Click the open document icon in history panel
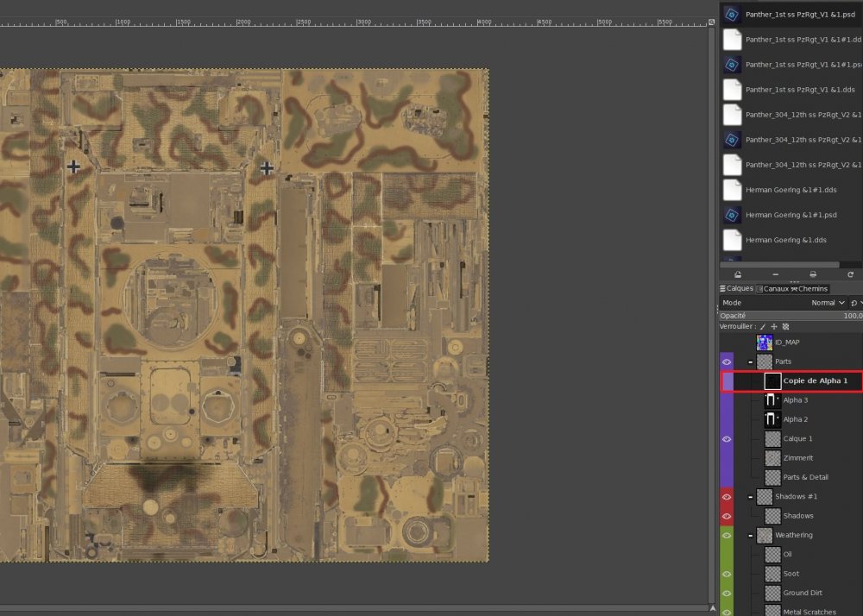 click(738, 274)
